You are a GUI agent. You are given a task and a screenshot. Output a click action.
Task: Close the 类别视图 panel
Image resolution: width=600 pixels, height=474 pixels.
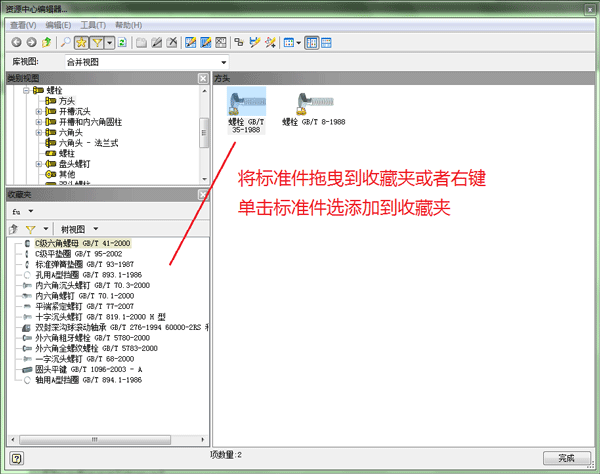coord(203,78)
